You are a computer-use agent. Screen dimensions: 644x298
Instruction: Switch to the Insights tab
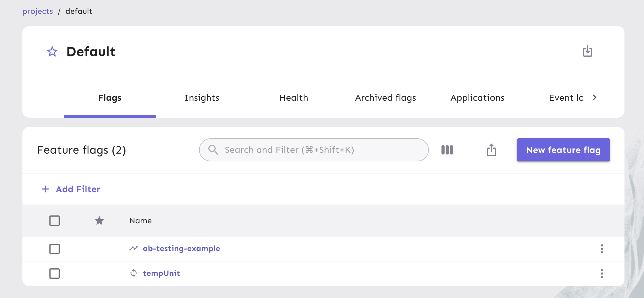coord(202,98)
